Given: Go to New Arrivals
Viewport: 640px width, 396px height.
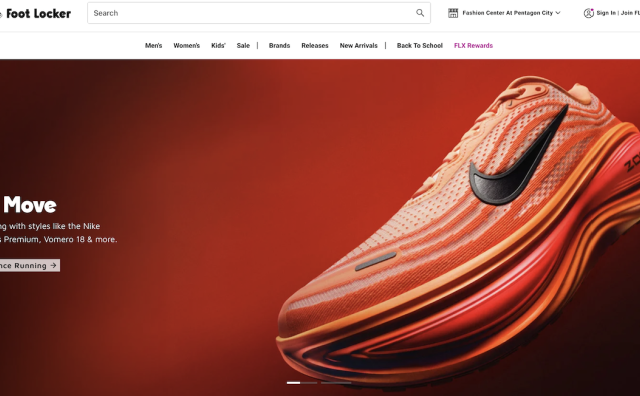Looking at the screenshot, I should 358,46.
